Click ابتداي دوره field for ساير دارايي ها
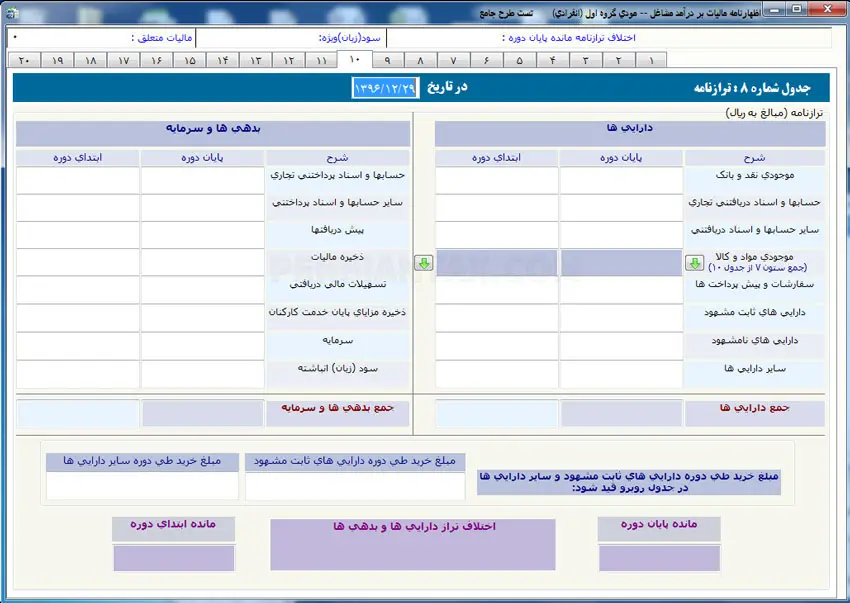This screenshot has height=603, width=850. 496,374
